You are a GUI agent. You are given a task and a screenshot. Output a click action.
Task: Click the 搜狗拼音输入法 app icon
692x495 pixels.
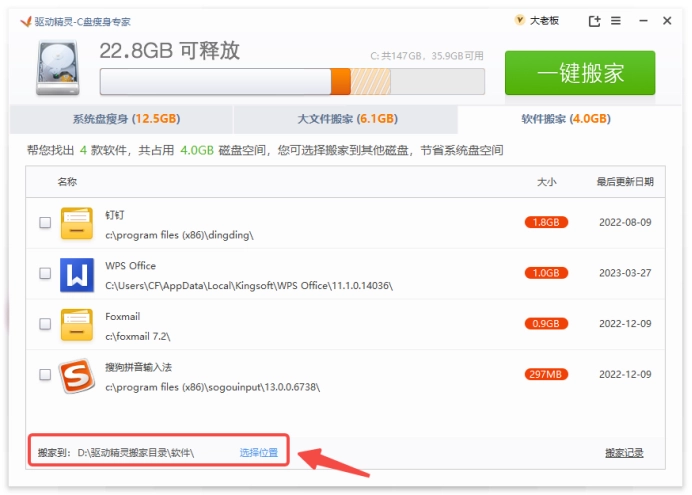pos(76,375)
